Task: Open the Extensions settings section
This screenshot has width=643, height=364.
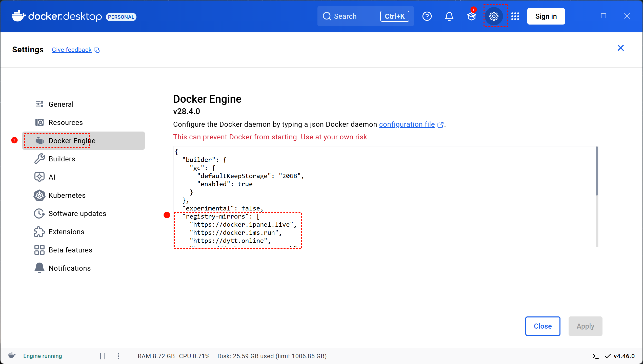Action: click(x=66, y=232)
